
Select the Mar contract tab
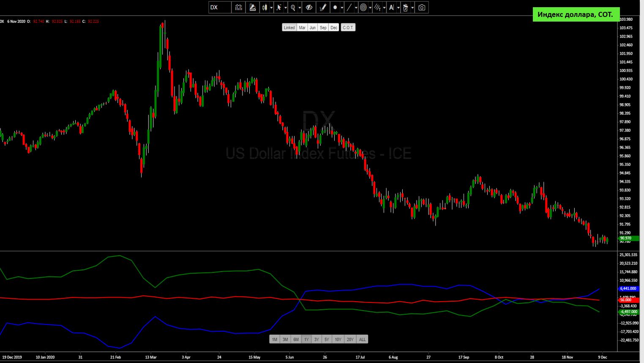click(302, 27)
